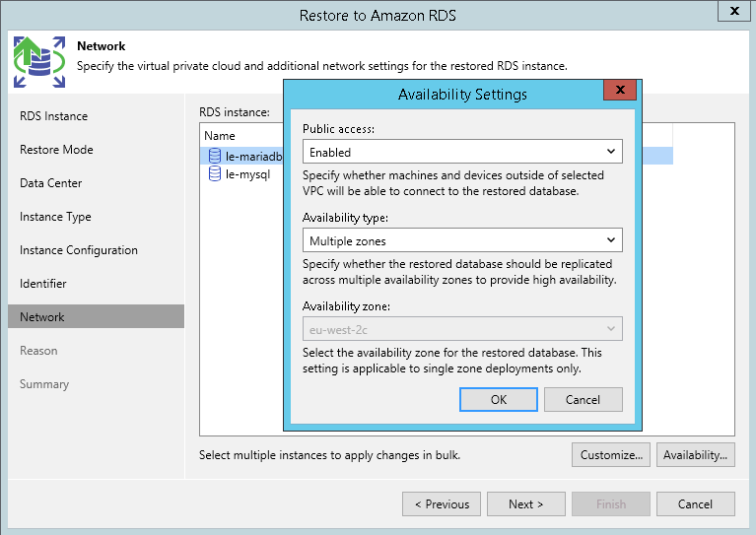The width and height of the screenshot is (756, 535).
Task: Click the Availability... button
Action: pyautogui.click(x=695, y=455)
